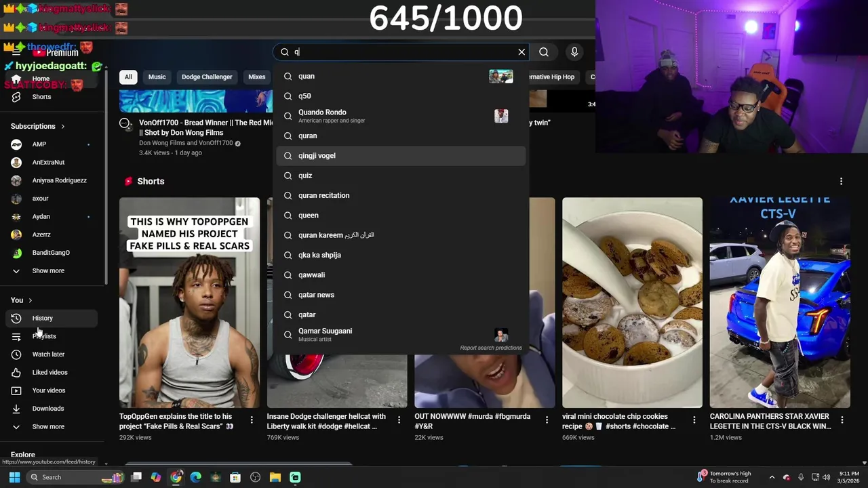Viewport: 868px width, 488px height.
Task: Open the BanditGangO channel
Action: (52, 253)
